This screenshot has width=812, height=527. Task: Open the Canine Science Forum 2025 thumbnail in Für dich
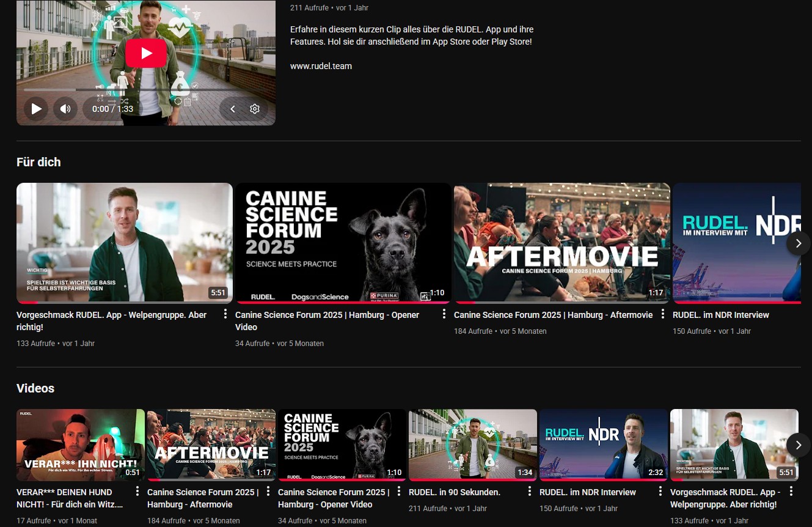[x=343, y=243]
